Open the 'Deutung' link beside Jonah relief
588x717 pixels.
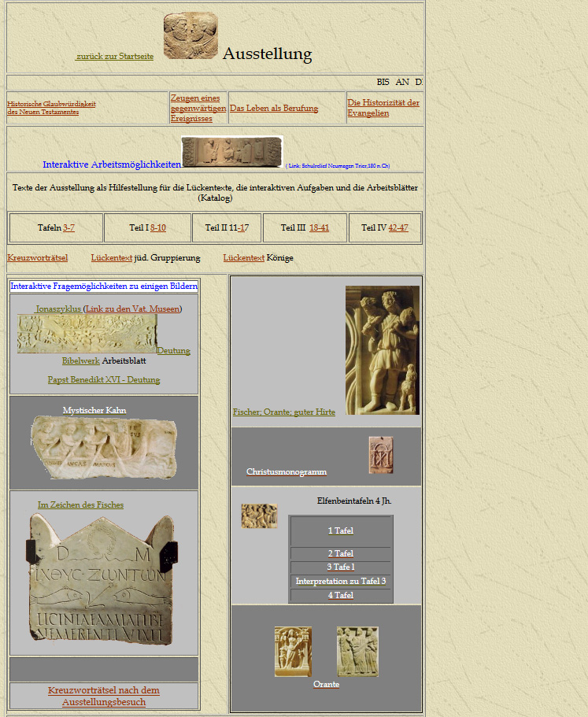[x=173, y=351]
